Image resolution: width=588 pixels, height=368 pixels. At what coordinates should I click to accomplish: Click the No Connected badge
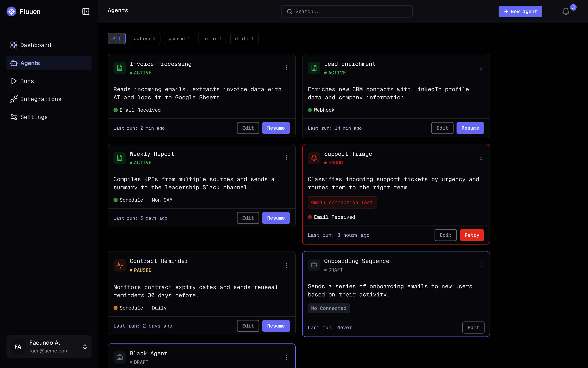pyautogui.click(x=329, y=308)
